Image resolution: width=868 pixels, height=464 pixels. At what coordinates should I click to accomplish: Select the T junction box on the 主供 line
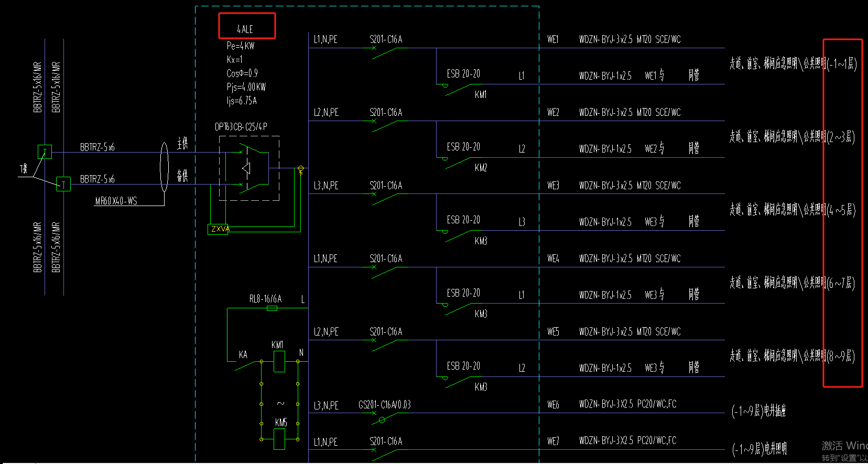[x=45, y=152]
